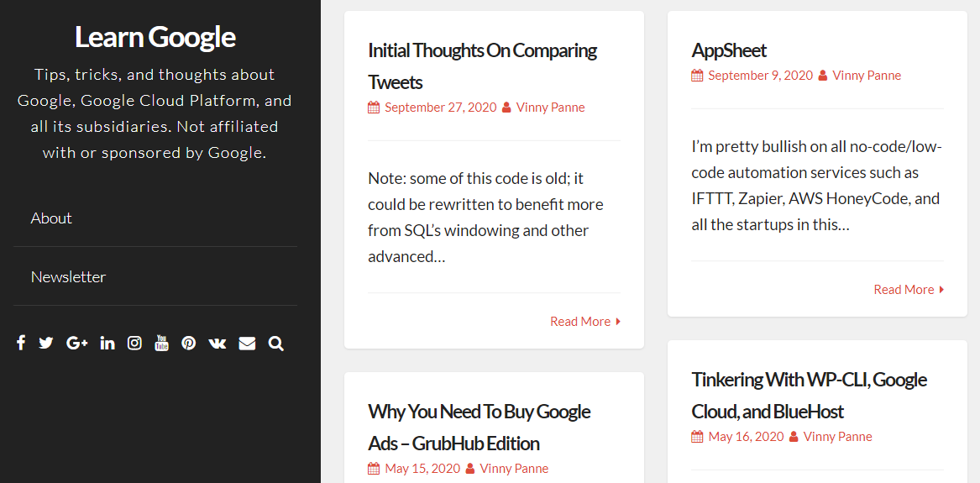Open the Twitter social icon
Image resolution: width=980 pixels, height=483 pixels.
[x=45, y=343]
